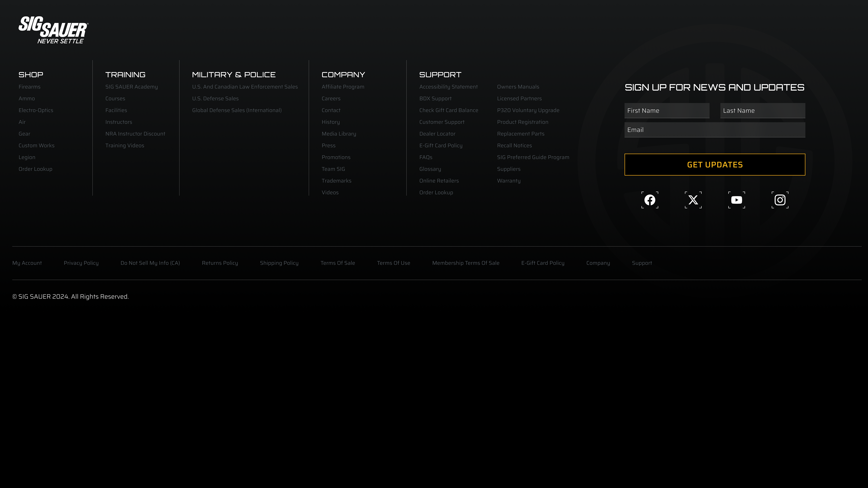
Task: Open the Terms Of Use link
Action: (x=394, y=263)
